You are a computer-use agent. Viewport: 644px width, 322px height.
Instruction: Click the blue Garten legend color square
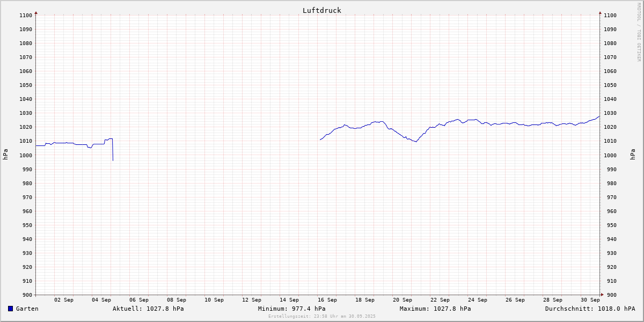coord(10,309)
